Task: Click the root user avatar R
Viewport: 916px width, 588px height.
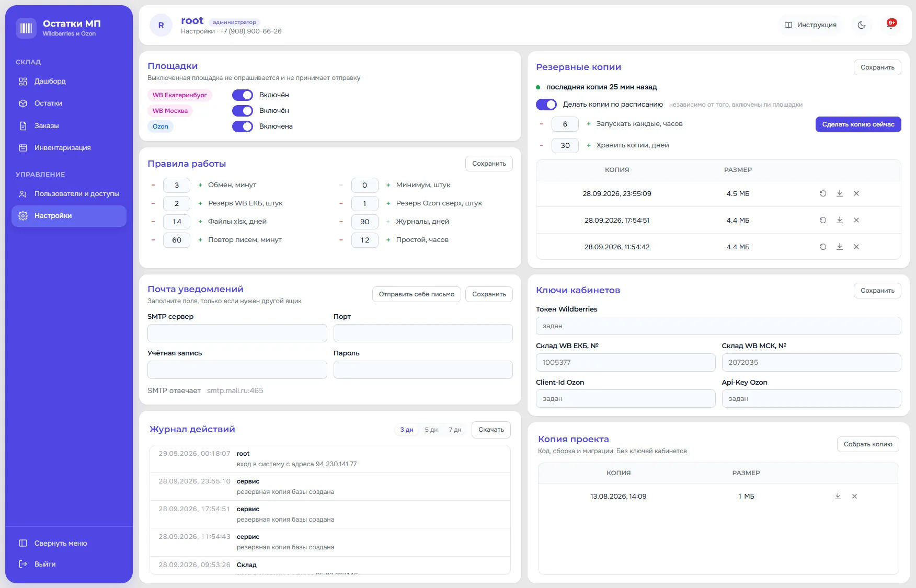Action: tap(161, 25)
